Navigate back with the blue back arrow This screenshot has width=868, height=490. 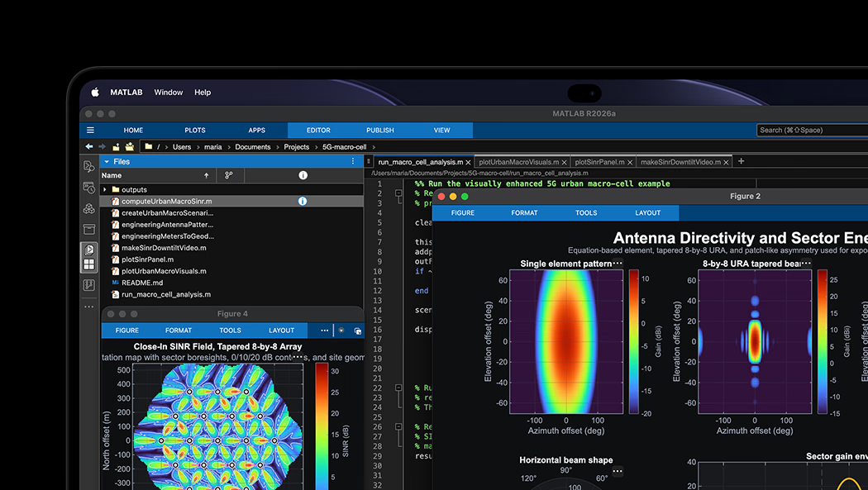(x=89, y=146)
